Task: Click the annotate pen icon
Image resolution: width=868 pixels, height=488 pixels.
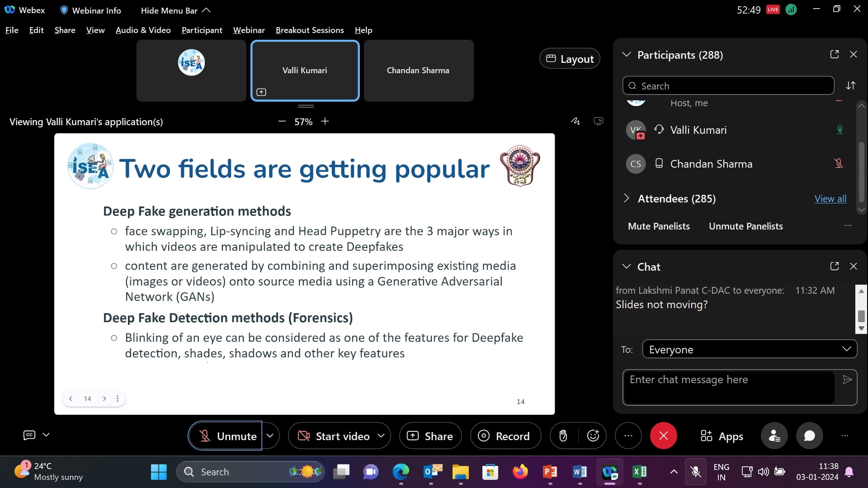Action: click(575, 121)
